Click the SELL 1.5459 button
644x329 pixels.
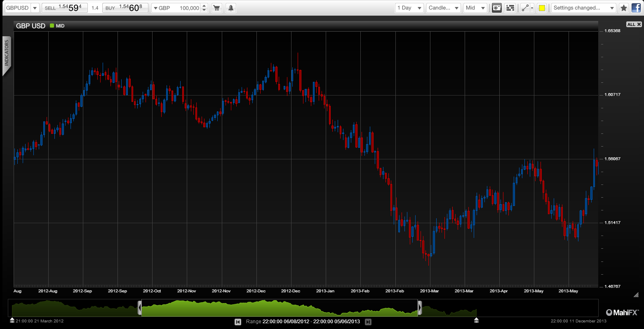(x=64, y=8)
